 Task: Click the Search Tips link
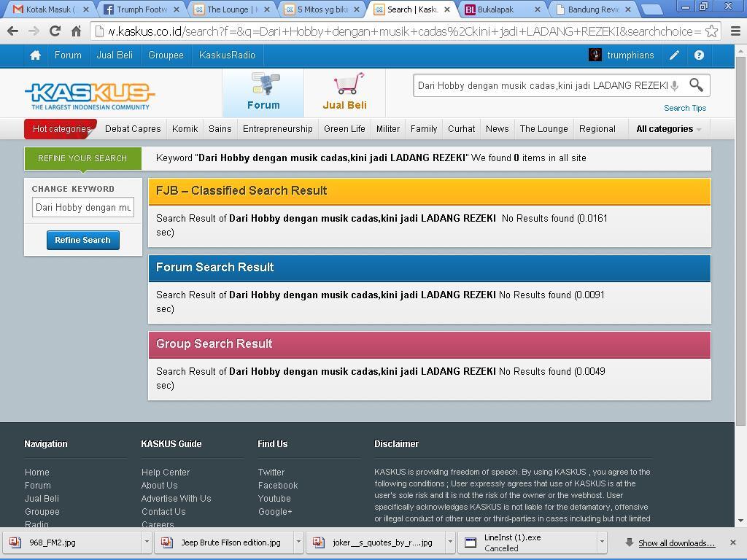(x=685, y=108)
